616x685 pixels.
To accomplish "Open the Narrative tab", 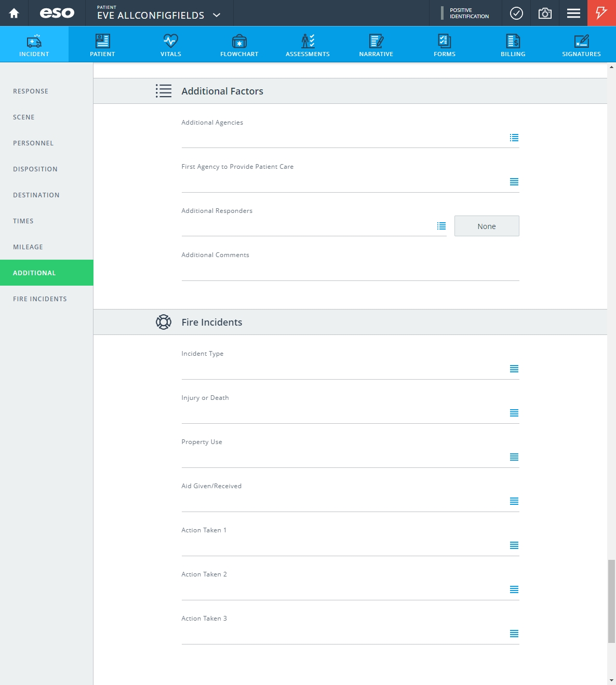I will click(376, 45).
